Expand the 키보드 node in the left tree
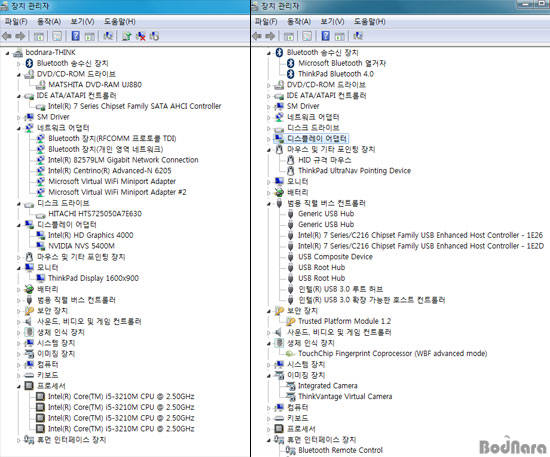Screen dimensions: 550x457 (19, 376)
